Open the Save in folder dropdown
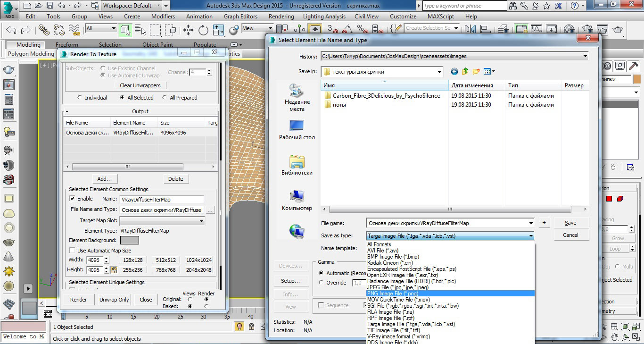644x344 pixels. point(439,72)
